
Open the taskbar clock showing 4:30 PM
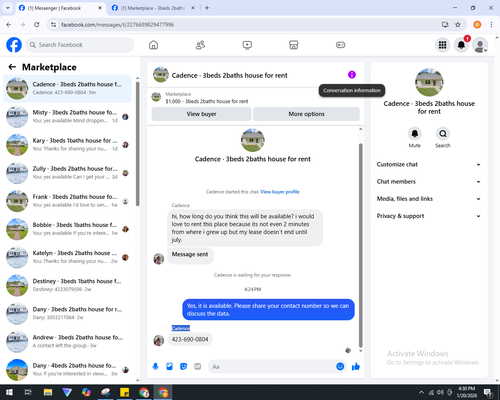tap(466, 392)
